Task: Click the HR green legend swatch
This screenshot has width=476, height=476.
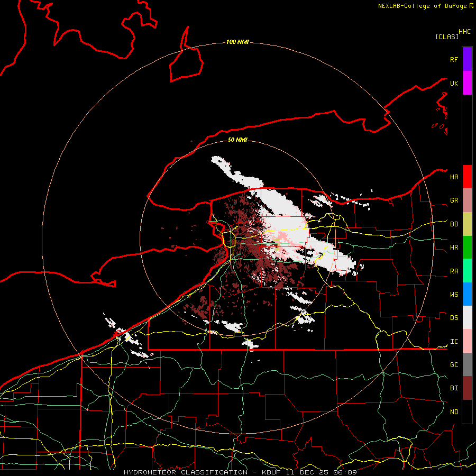Action: pos(467,248)
